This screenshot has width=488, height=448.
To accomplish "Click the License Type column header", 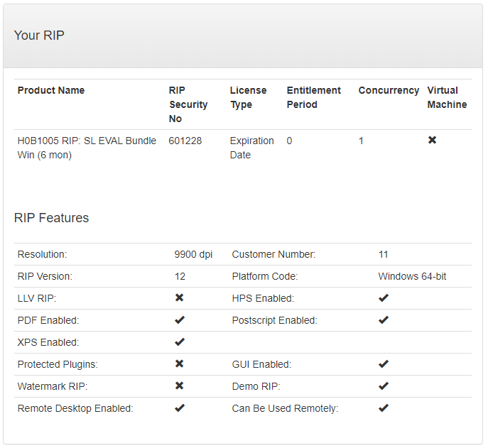I will 248,97.
